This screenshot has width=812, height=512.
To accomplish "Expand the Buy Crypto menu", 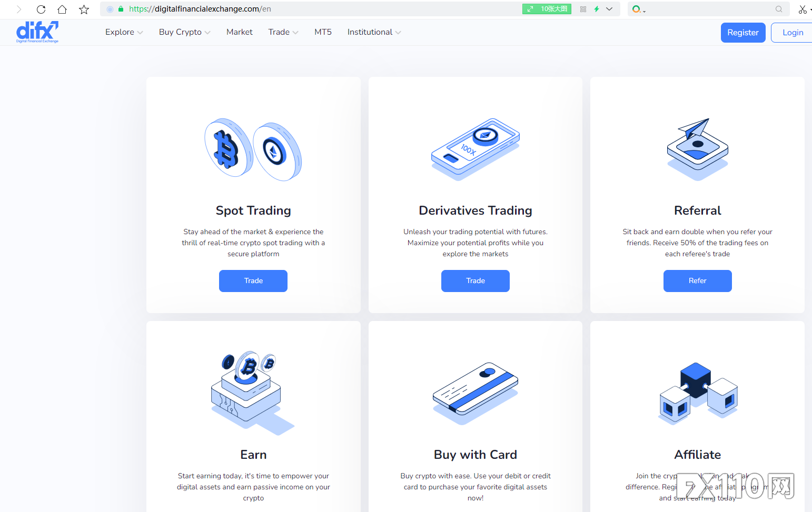I will pyautogui.click(x=185, y=32).
